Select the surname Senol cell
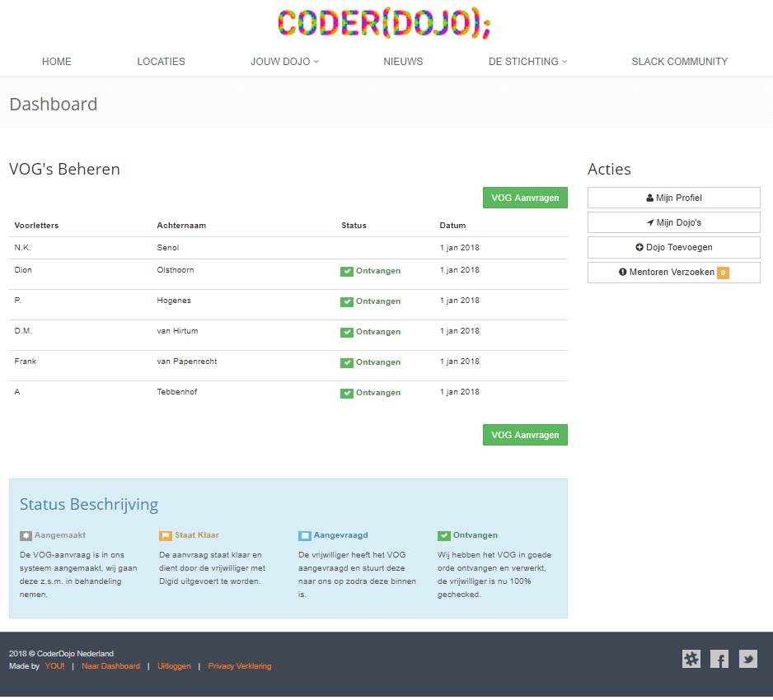 tap(167, 248)
